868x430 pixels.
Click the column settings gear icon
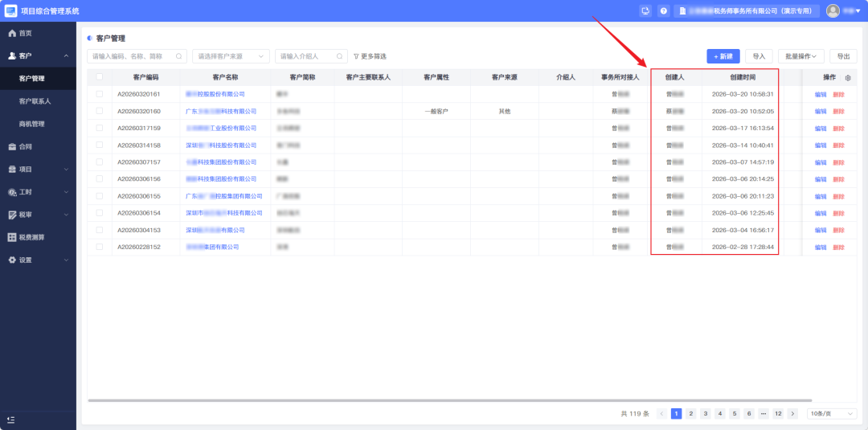pyautogui.click(x=848, y=77)
